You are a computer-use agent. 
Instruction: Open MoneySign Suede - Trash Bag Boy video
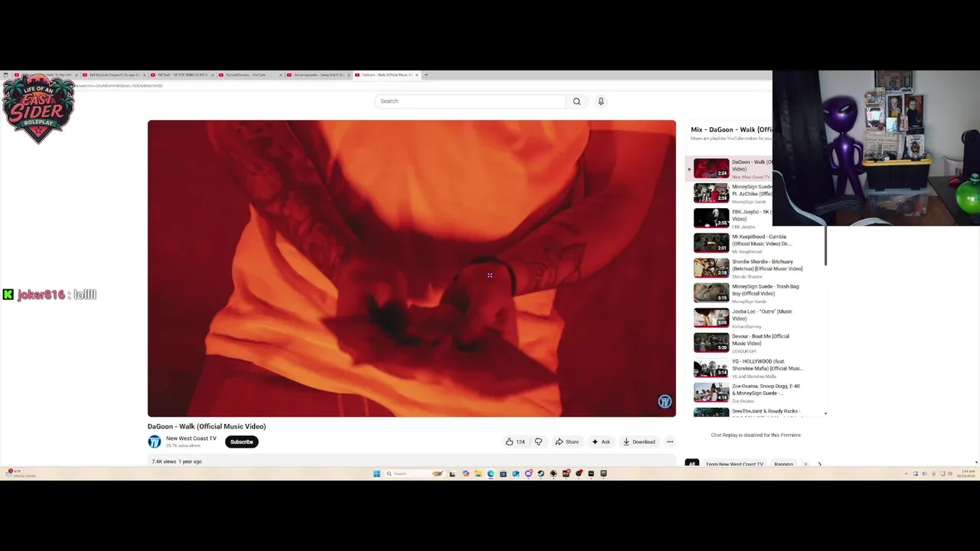coord(765,290)
